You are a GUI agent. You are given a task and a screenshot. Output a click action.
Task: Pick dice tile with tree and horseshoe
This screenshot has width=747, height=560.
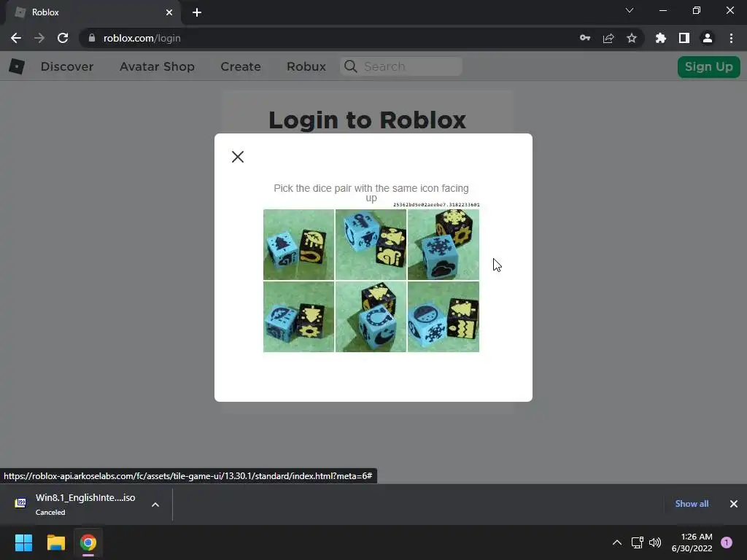tap(298, 244)
